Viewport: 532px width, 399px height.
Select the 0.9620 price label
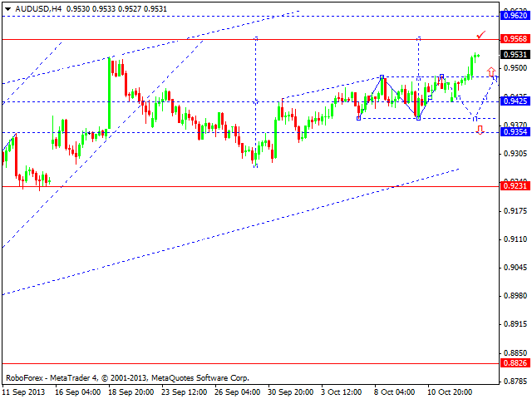click(x=515, y=15)
